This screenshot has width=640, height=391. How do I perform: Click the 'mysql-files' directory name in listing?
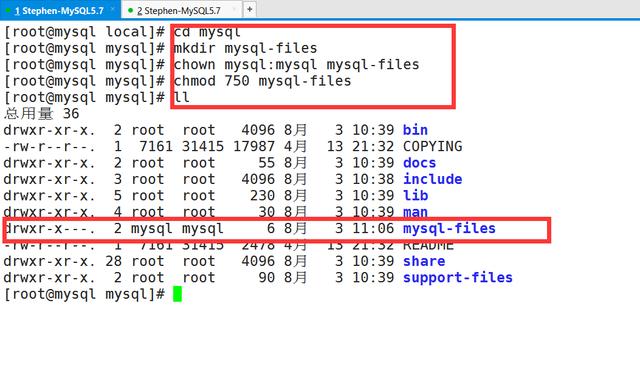click(x=449, y=228)
